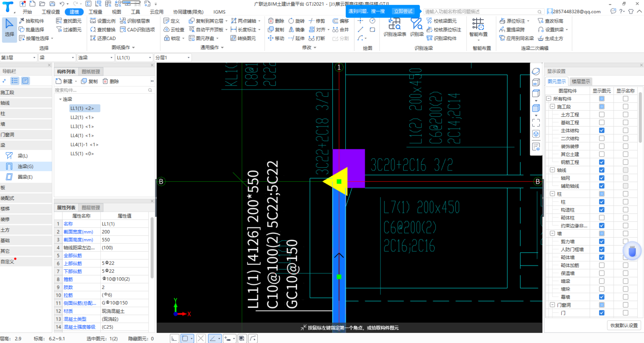This screenshot has height=343, width=644.
Task: Click the 3D view cube icon
Action: pyautogui.click(x=536, y=83)
